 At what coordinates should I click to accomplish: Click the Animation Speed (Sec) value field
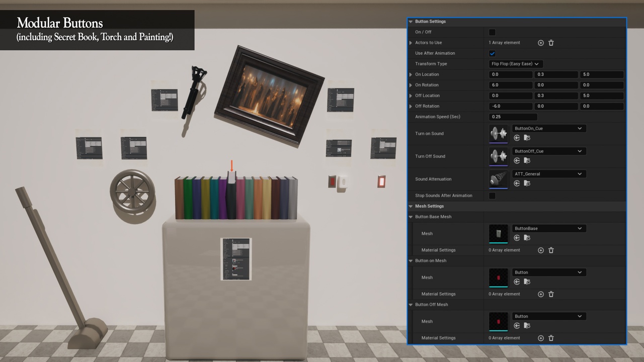513,117
